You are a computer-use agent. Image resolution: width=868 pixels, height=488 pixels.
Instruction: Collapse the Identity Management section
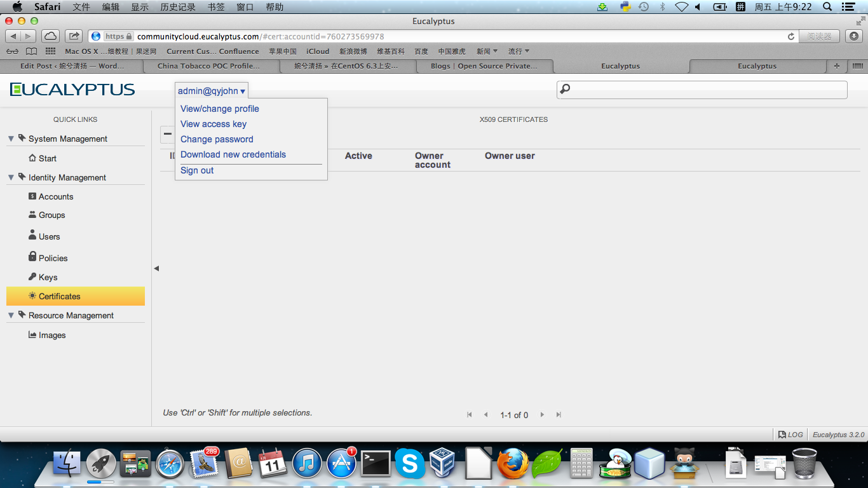tap(11, 178)
